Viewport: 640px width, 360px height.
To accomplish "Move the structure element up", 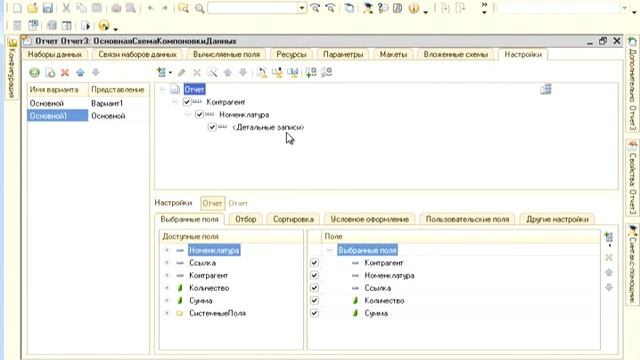I will (228, 72).
